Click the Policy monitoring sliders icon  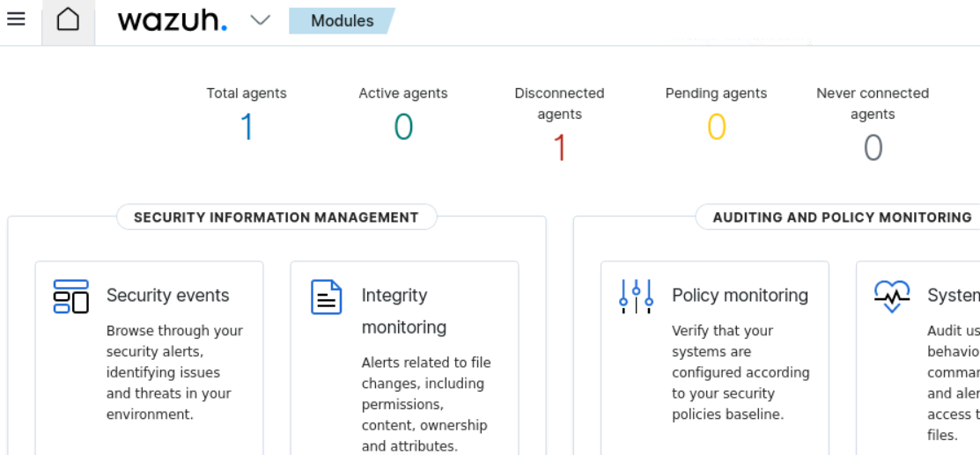pyautogui.click(x=636, y=297)
